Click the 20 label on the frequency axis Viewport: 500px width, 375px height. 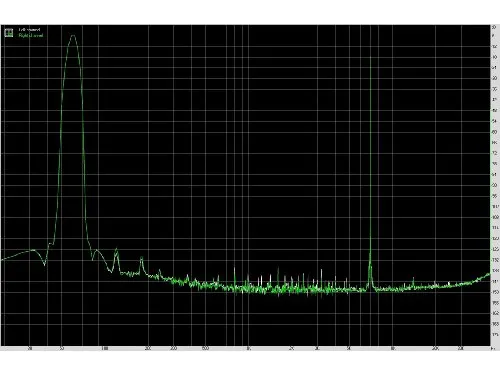pyautogui.click(x=30, y=349)
